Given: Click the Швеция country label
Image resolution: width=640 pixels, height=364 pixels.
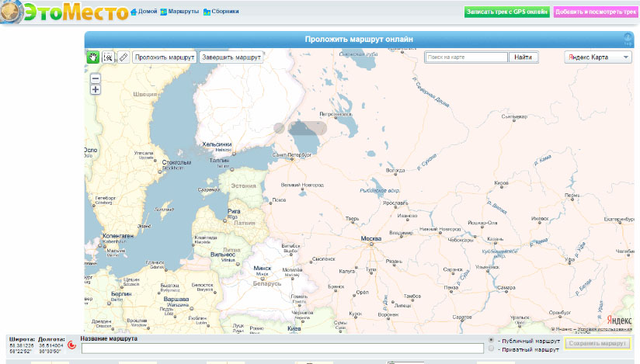Looking at the screenshot, I should click(145, 94).
